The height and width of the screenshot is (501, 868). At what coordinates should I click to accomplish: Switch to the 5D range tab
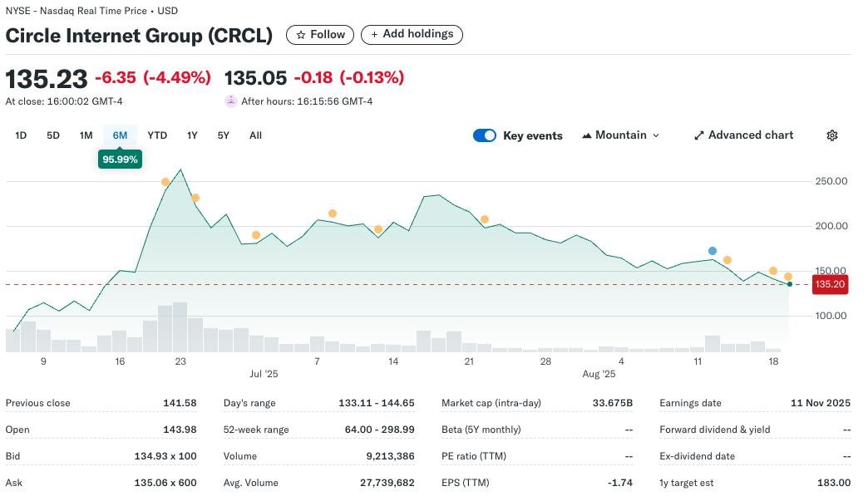pos(53,135)
